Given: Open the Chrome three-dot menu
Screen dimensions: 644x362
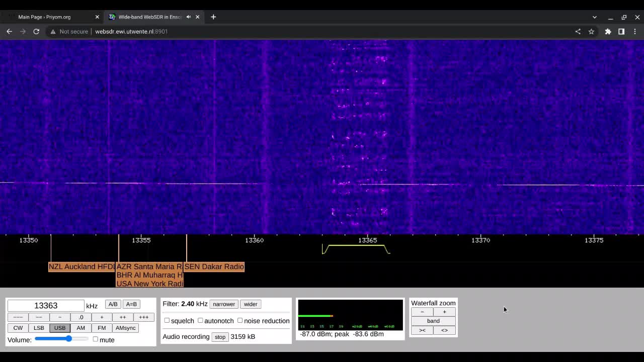Looking at the screenshot, I should tap(635, 31).
